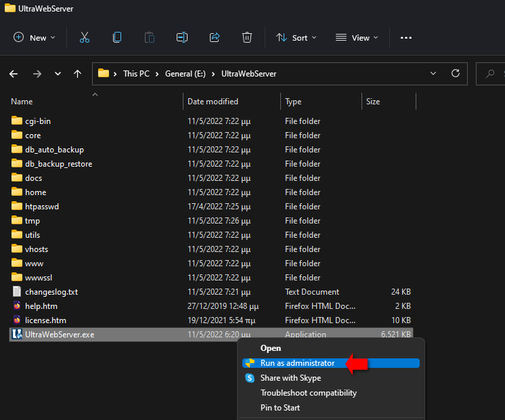Click UltraWebServer in the breadcrumb
Screen dimensions: 505x420
pyautogui.click(x=248, y=74)
